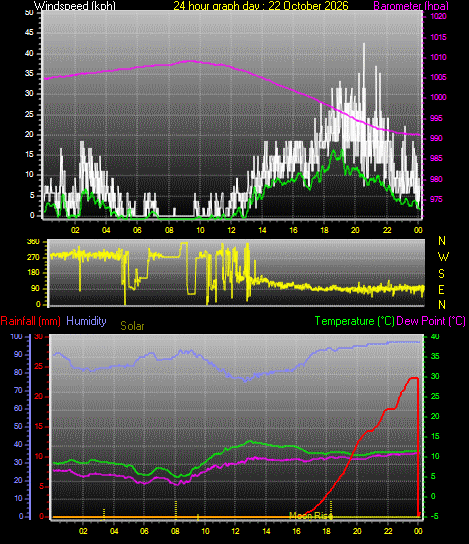Click the Moon Rise marker label

(311, 516)
